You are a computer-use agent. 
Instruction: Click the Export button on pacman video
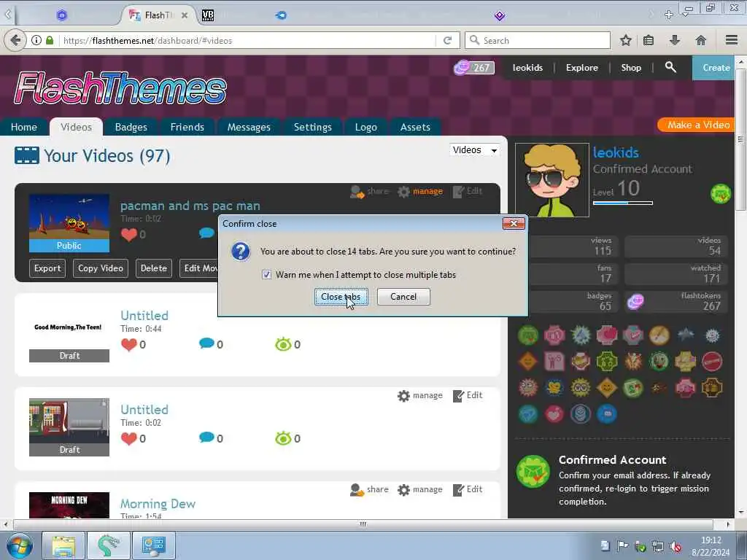click(47, 268)
